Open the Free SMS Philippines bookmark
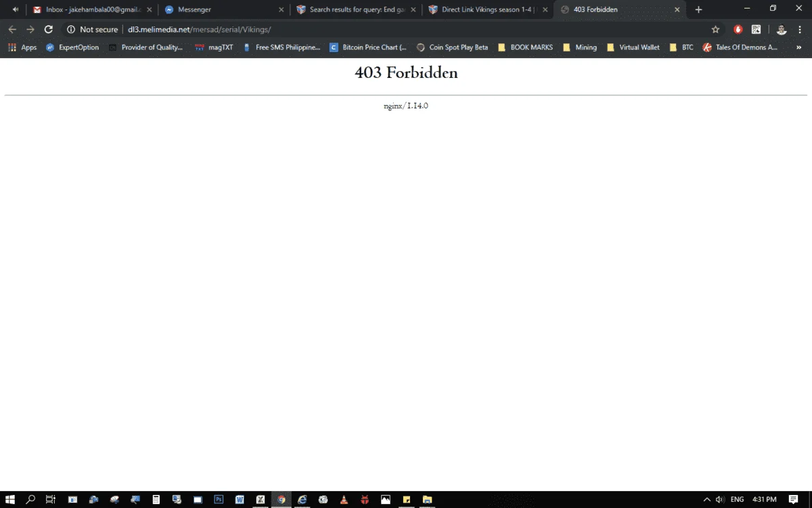The image size is (812, 508). click(282, 47)
